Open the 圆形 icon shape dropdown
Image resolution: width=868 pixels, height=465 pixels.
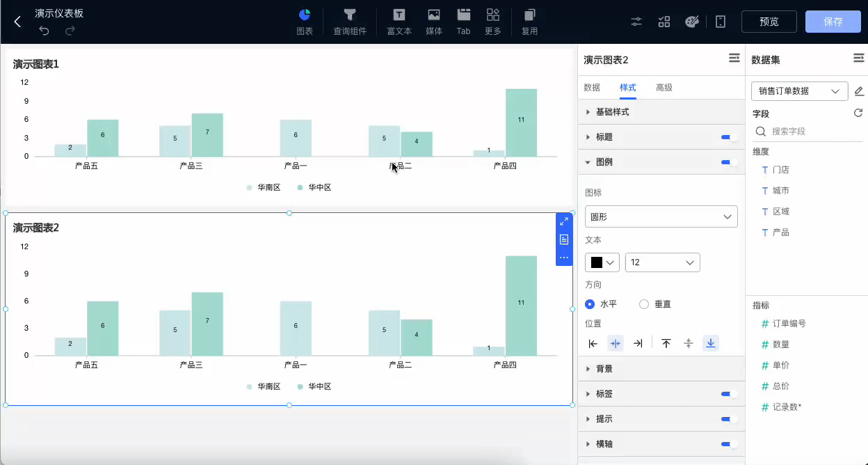tap(661, 216)
